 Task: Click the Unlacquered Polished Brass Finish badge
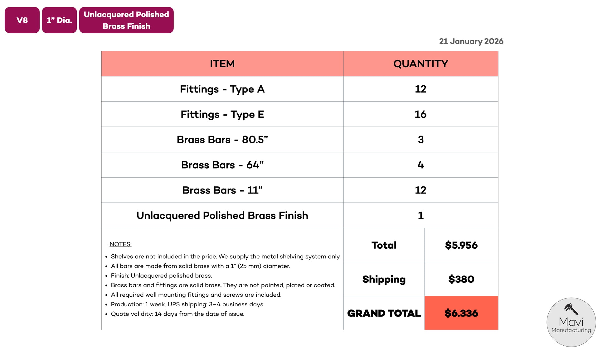tap(126, 20)
